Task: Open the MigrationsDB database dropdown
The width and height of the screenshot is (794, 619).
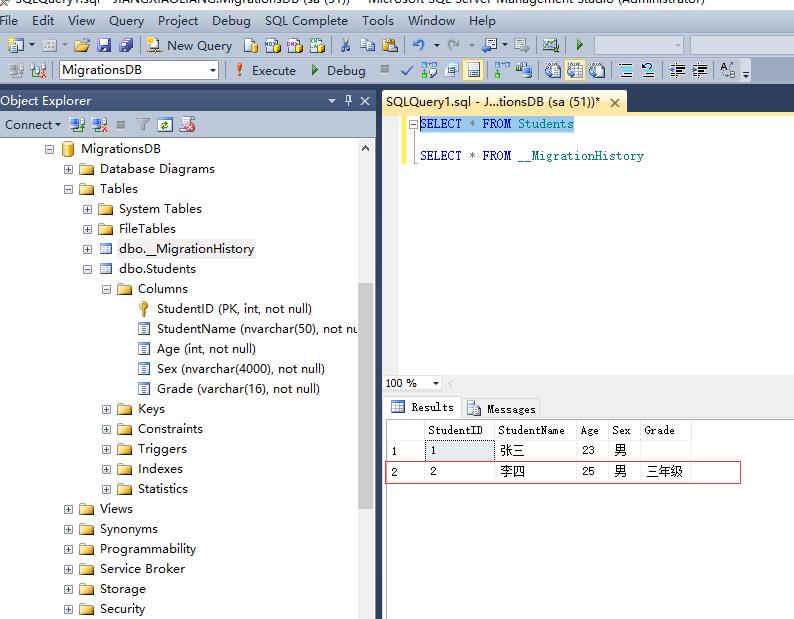Action: [212, 70]
